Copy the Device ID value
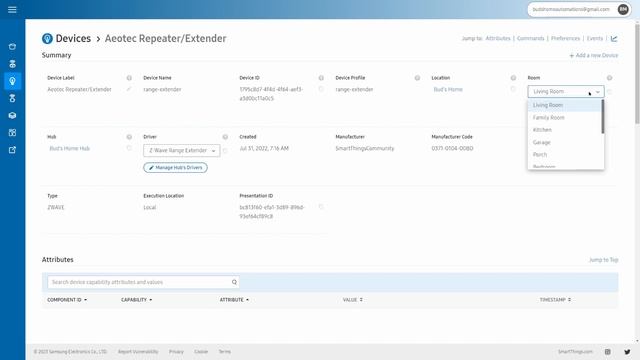 pos(321,89)
